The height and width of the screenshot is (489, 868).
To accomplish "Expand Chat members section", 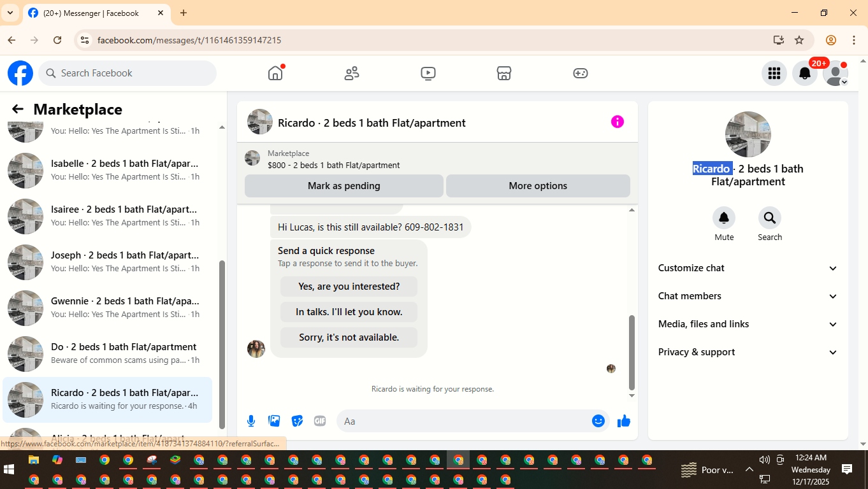I will [748, 296].
